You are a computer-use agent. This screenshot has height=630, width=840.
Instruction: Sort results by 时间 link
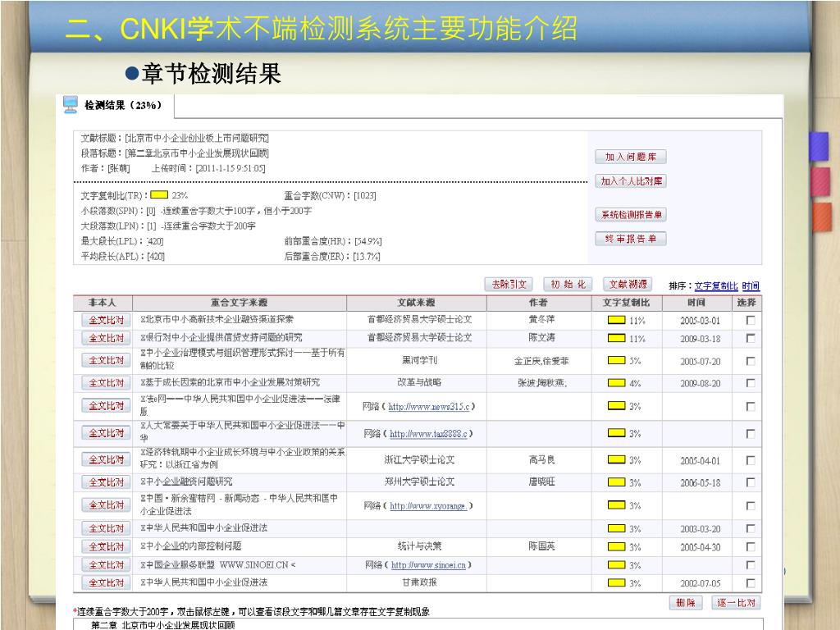coord(751,286)
